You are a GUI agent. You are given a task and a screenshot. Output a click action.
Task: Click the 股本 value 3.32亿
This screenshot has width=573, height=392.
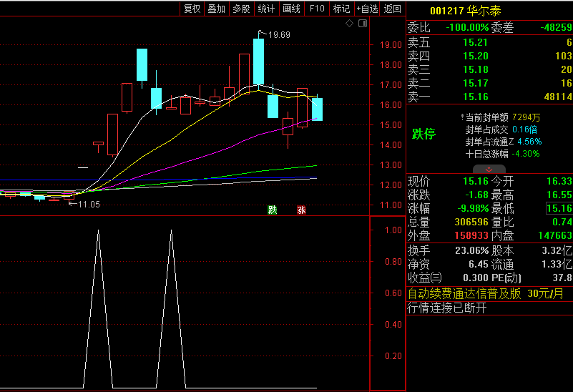(x=557, y=250)
